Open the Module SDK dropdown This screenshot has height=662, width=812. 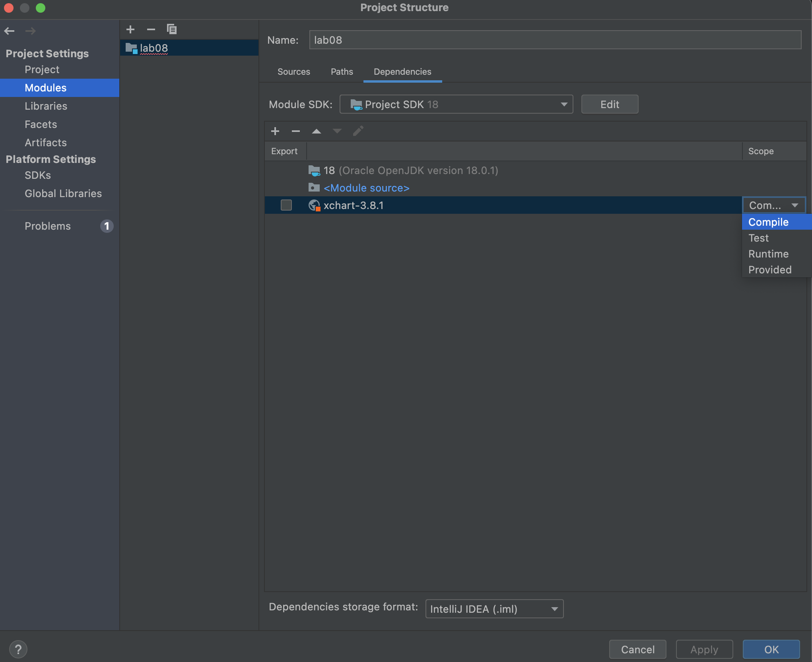click(x=456, y=104)
